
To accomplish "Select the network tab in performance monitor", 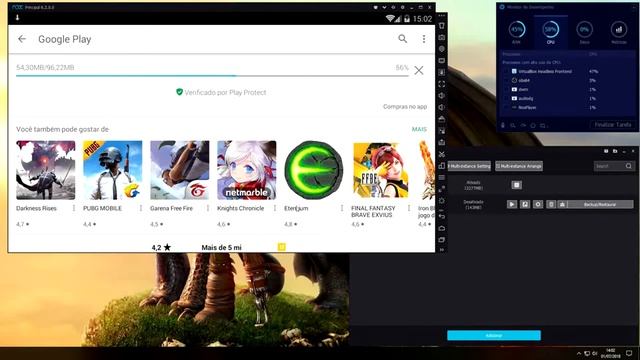I will click(619, 33).
